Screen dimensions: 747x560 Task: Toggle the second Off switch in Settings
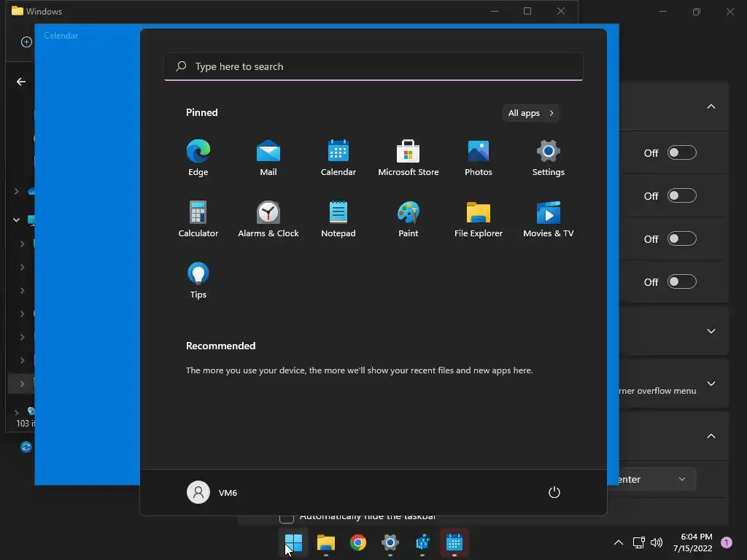click(682, 195)
